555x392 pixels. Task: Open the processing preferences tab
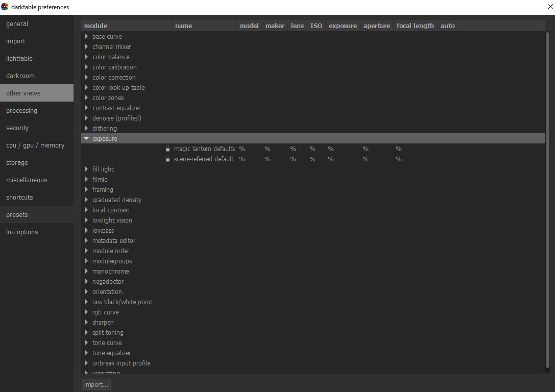(x=37, y=110)
